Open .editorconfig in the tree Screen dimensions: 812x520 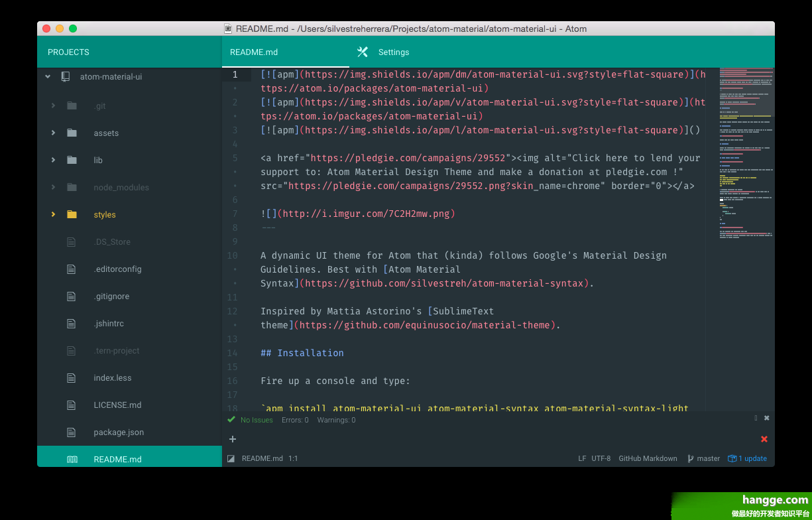click(x=118, y=269)
